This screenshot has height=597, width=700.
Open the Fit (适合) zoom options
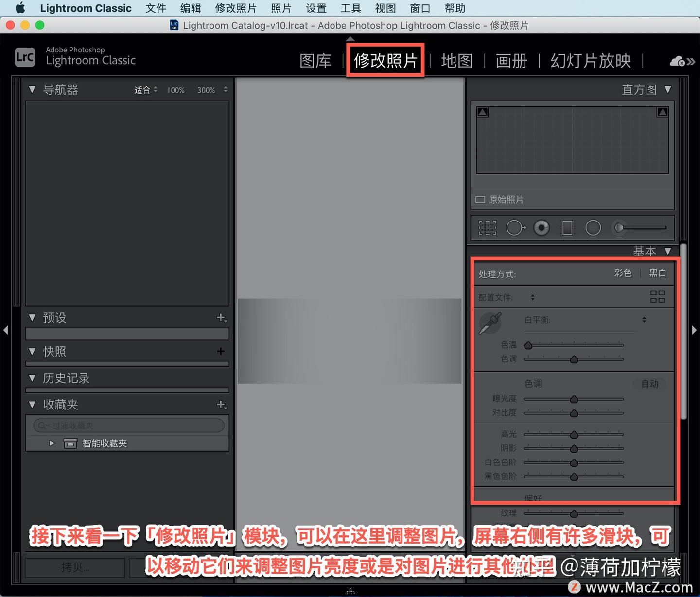tap(146, 90)
